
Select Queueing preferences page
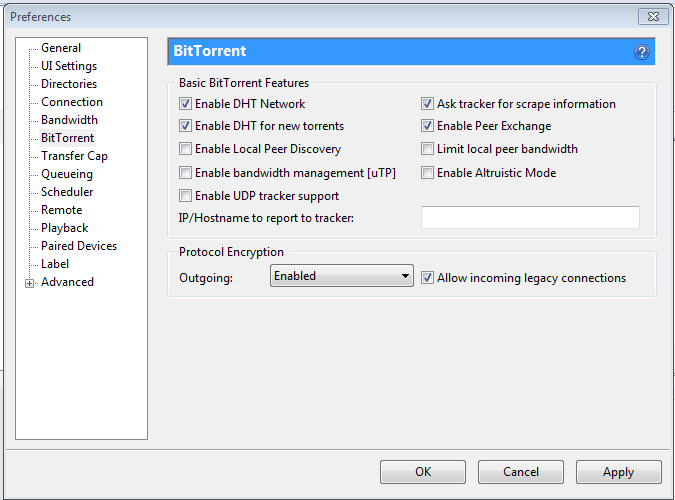coord(67,174)
